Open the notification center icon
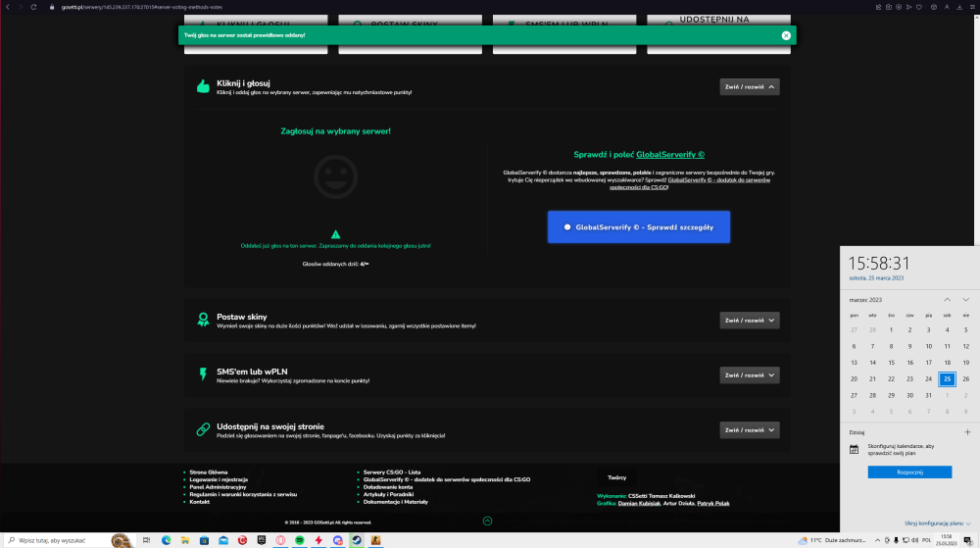This screenshot has width=980, height=548. (x=967, y=540)
